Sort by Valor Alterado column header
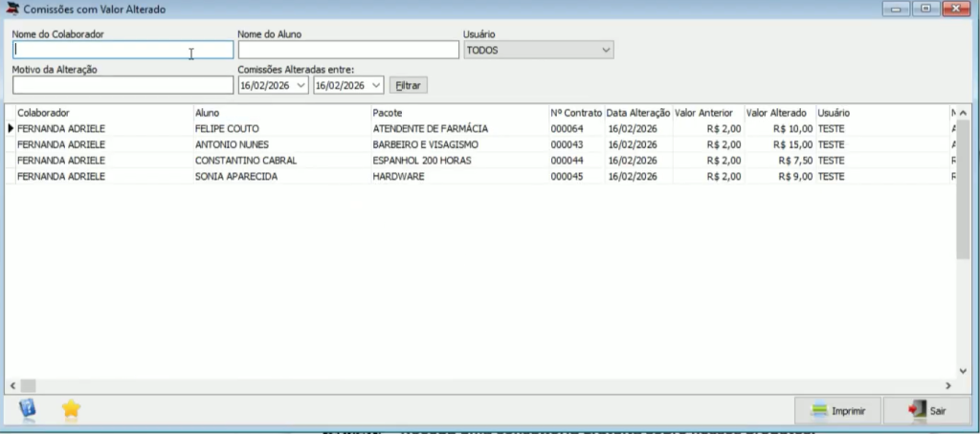Screen dimensions: 980x434 780,113
